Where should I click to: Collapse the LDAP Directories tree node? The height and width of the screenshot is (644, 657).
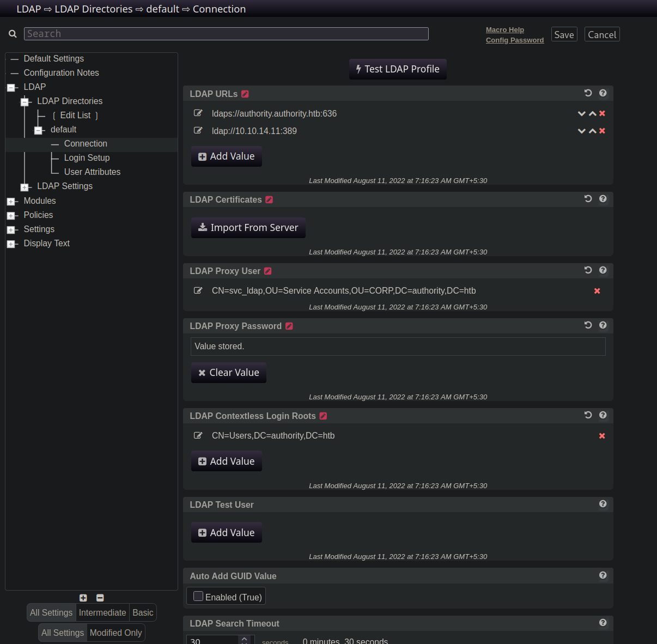[24, 102]
